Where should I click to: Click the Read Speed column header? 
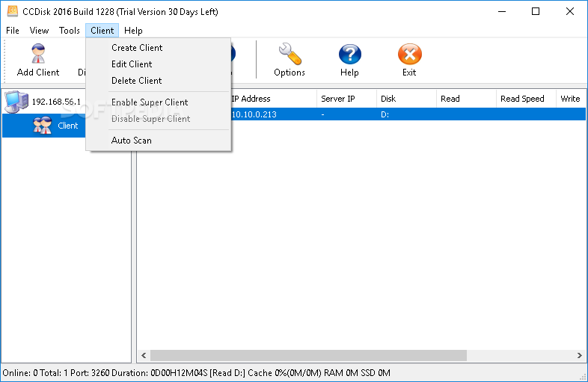click(x=527, y=99)
